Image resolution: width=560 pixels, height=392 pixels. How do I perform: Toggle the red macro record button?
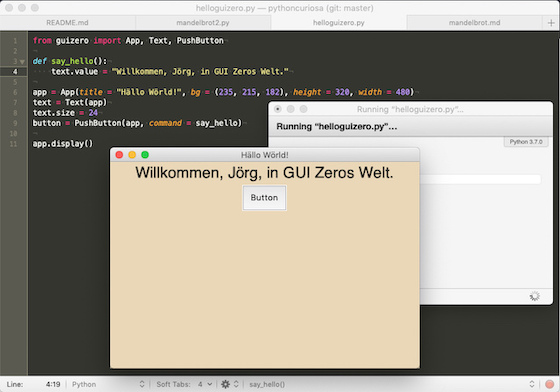[550, 384]
